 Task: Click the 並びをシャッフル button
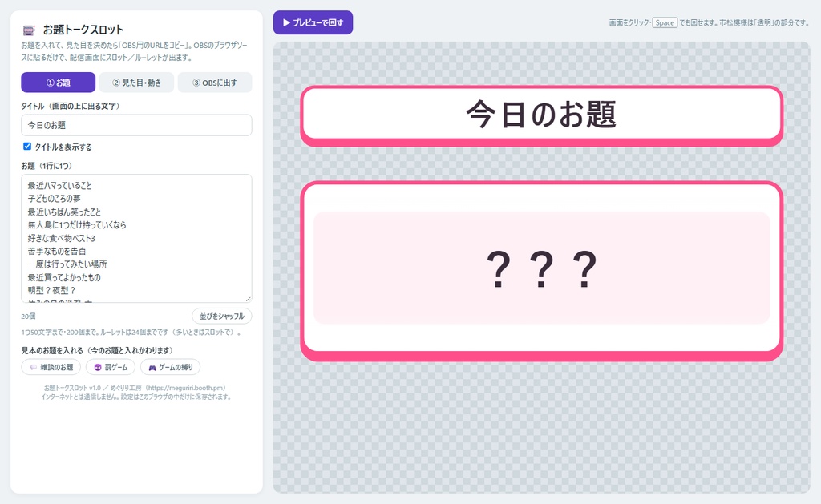[222, 316]
